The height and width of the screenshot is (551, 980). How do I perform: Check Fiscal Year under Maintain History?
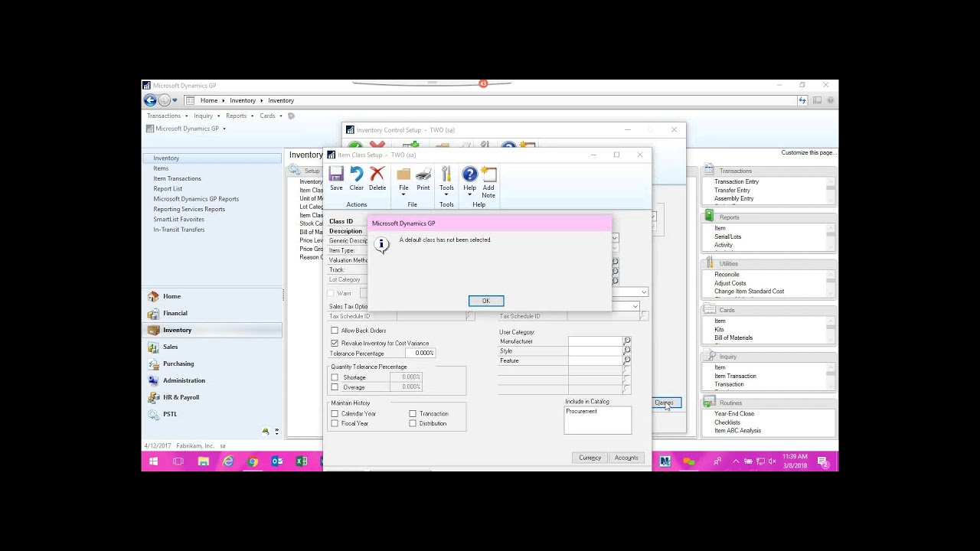(335, 423)
